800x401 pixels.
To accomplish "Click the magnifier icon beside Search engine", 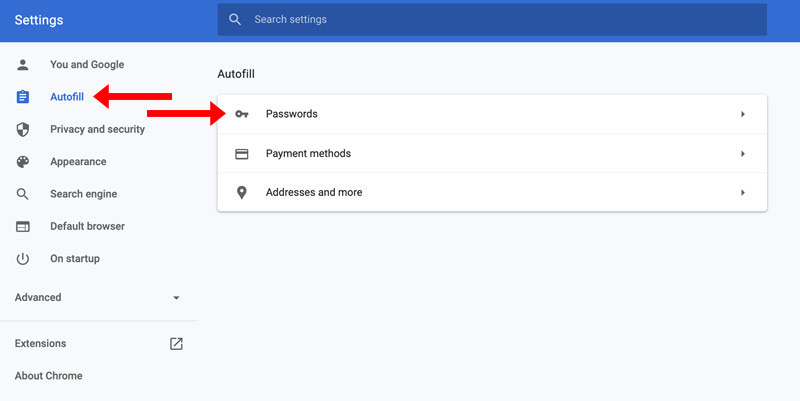I will [x=22, y=194].
